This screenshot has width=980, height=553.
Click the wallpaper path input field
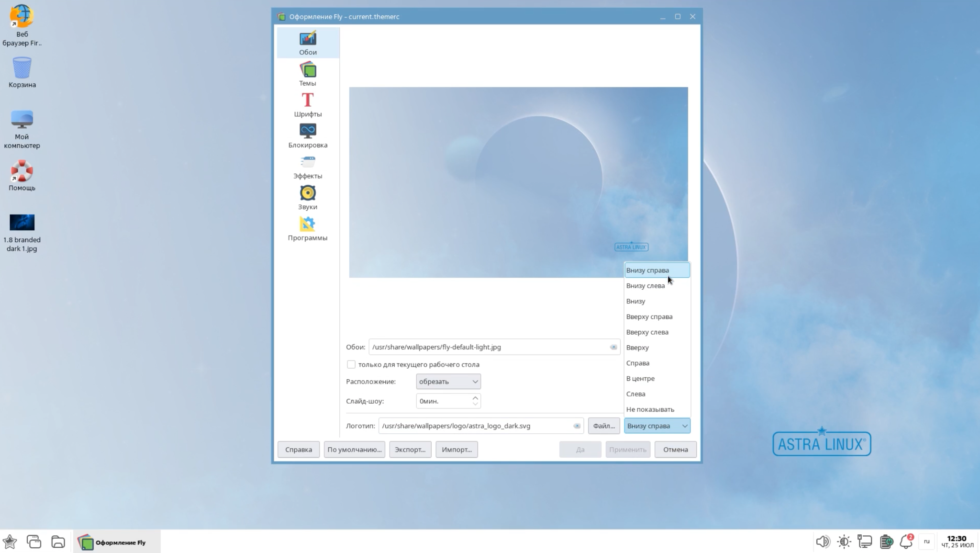click(488, 347)
